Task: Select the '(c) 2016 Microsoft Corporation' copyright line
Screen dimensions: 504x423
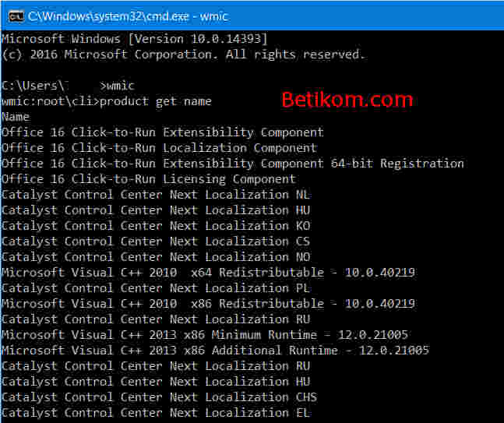Action: tap(184, 55)
